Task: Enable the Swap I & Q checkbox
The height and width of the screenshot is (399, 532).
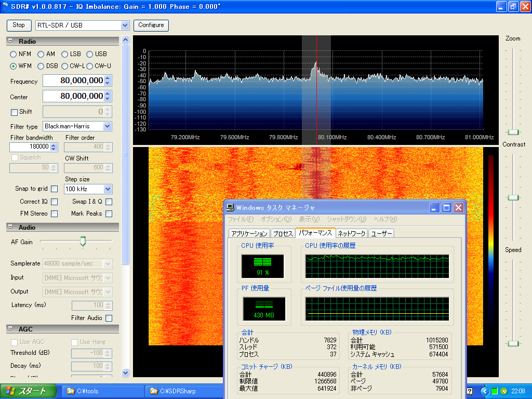Action: (x=109, y=202)
